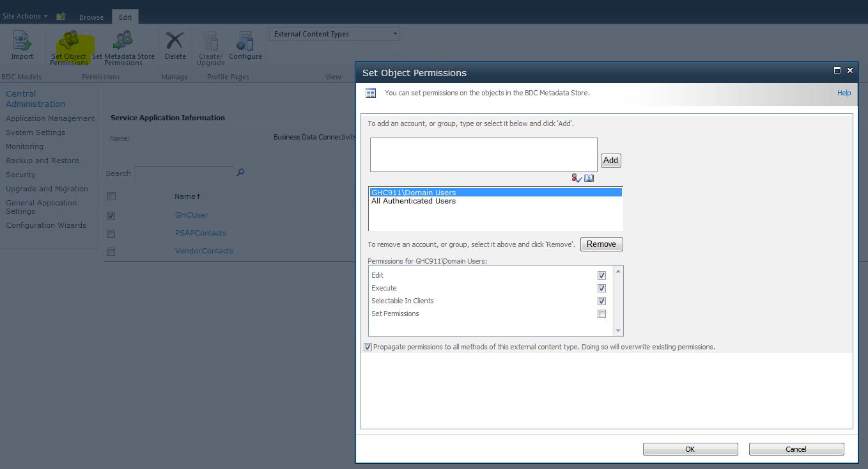Select All Authenticated Users in accounts list

point(414,200)
